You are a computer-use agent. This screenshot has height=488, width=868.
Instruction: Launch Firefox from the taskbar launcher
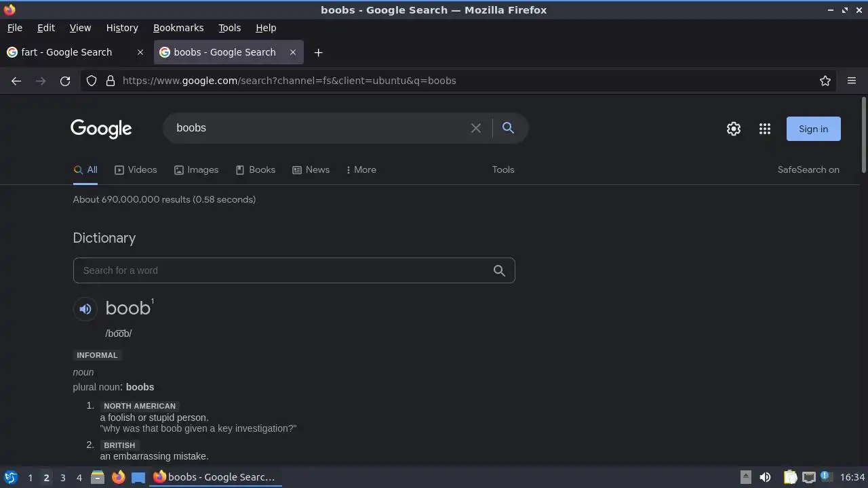click(118, 477)
